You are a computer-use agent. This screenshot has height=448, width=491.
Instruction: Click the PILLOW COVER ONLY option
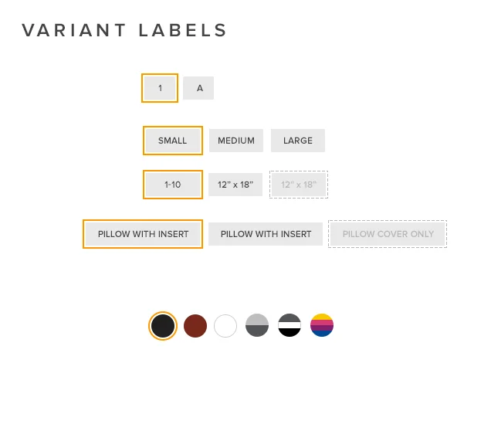coord(388,234)
